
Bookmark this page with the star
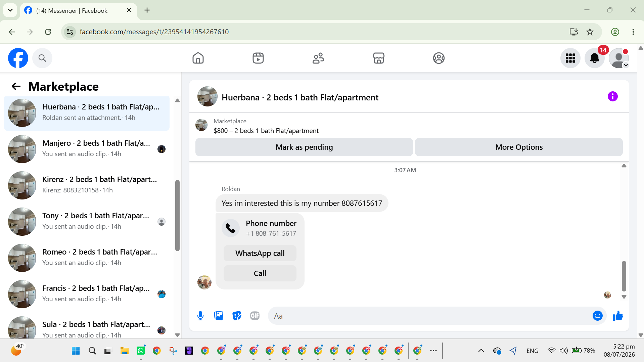[590, 32]
